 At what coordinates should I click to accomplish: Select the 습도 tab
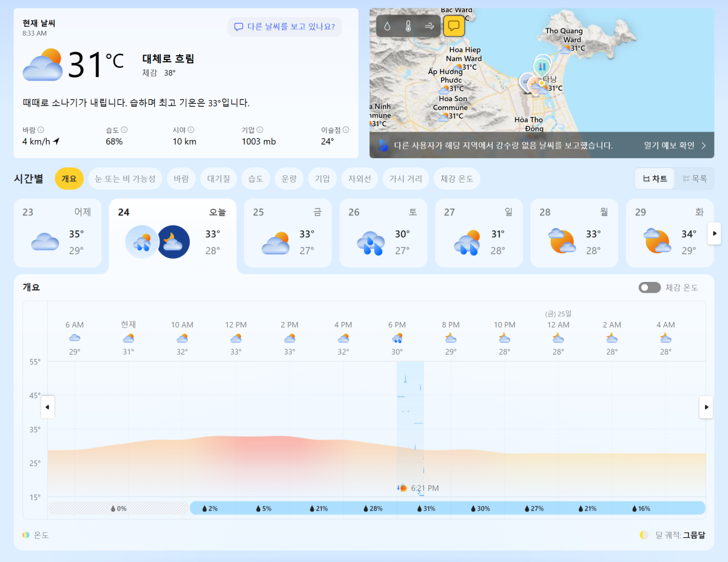click(255, 179)
